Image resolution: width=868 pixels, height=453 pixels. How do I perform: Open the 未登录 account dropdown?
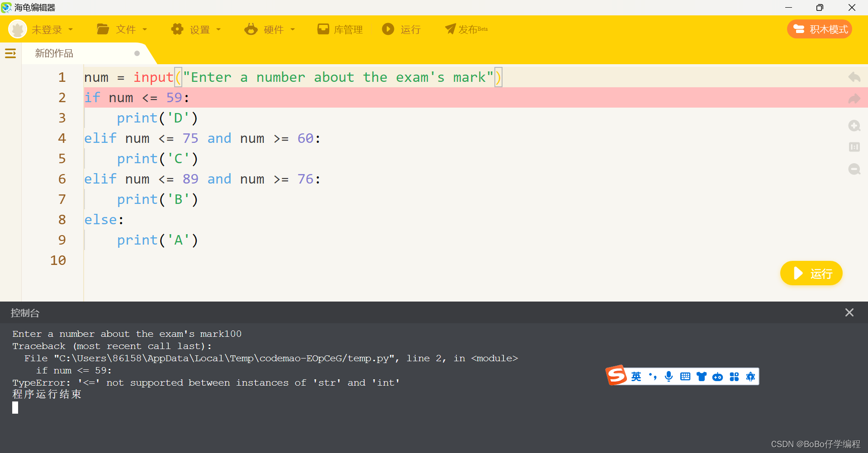52,30
